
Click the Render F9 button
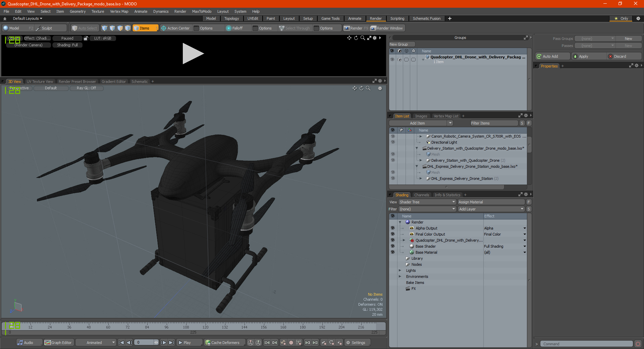pos(356,28)
